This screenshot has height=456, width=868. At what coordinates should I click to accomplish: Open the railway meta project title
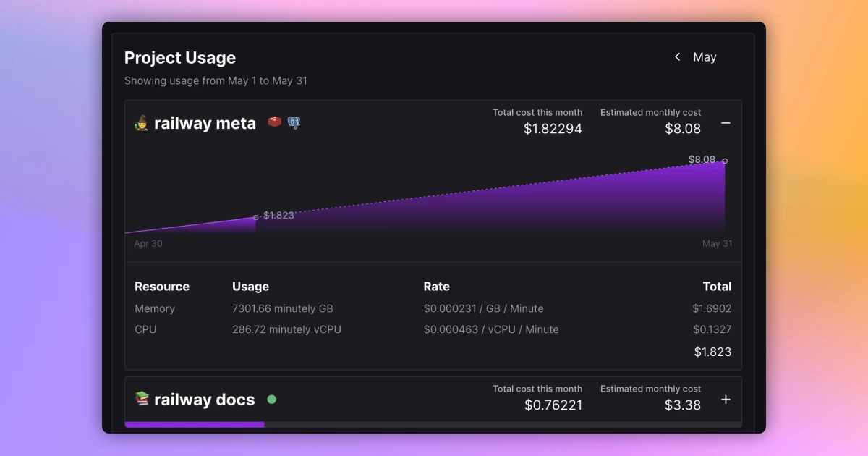(x=205, y=124)
